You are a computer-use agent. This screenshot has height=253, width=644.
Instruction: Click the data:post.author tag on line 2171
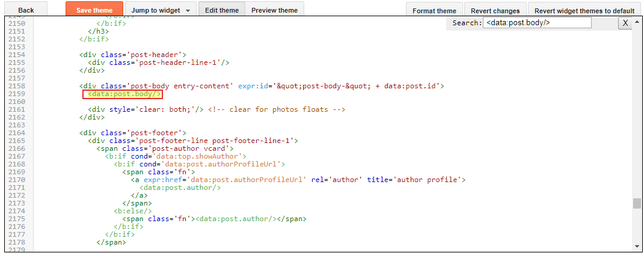click(x=180, y=187)
